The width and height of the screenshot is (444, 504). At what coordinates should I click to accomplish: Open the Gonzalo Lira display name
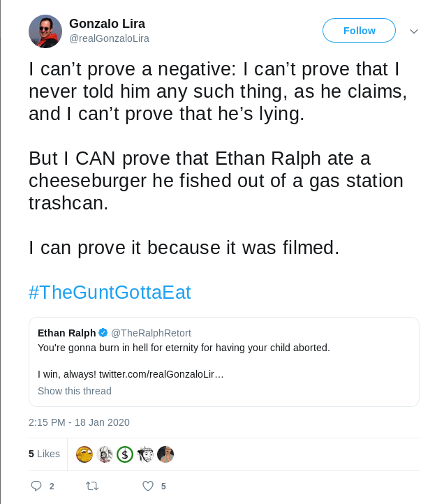tap(107, 24)
